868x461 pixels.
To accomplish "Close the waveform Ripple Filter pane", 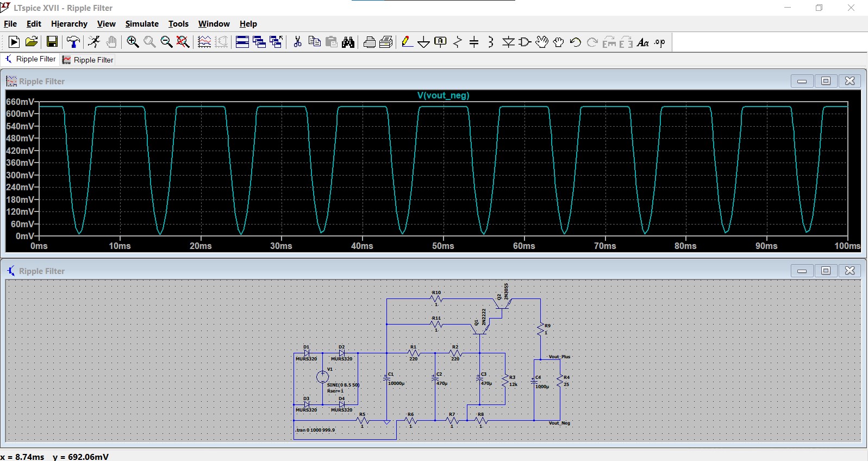I will coord(850,81).
